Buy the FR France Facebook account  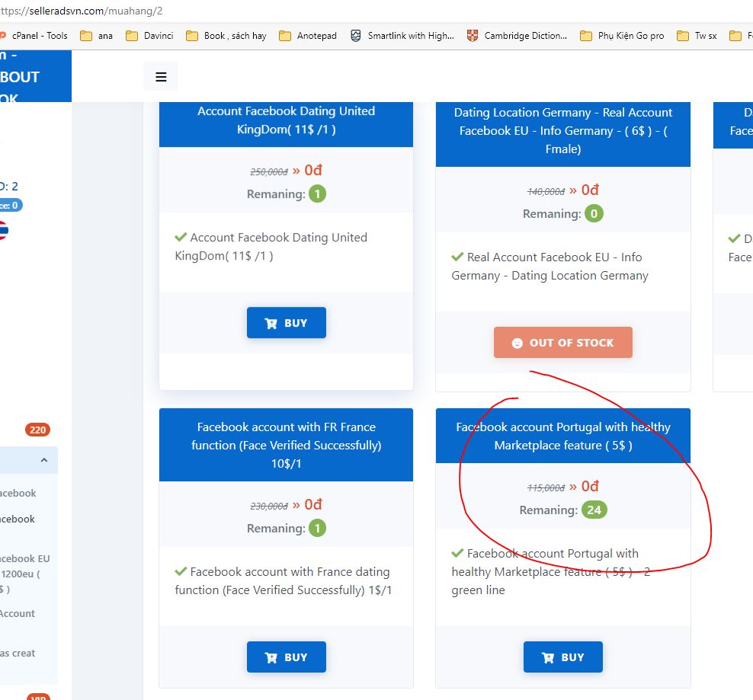pyautogui.click(x=287, y=657)
